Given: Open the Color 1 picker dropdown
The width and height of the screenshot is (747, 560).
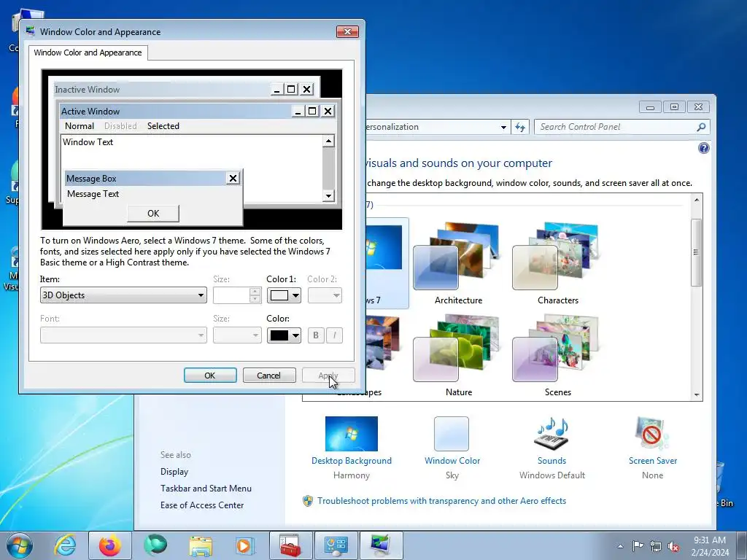Looking at the screenshot, I should click(284, 295).
